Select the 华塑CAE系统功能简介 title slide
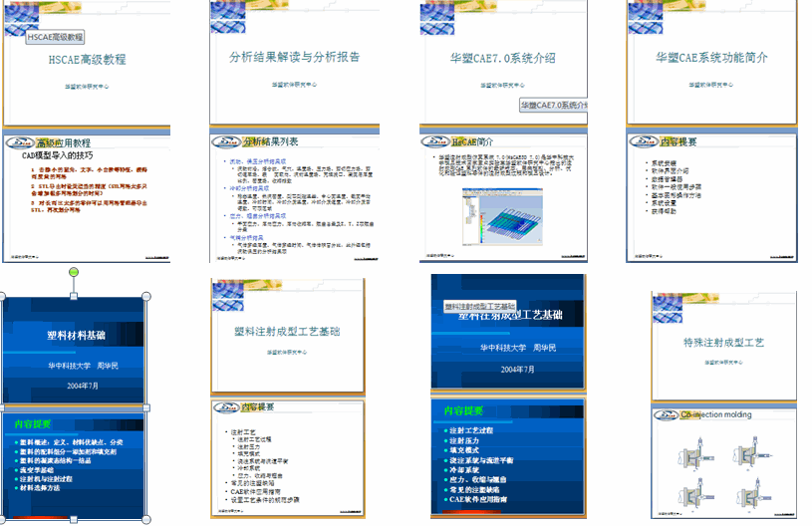Image resolution: width=812 pixels, height=526 pixels. 711,62
